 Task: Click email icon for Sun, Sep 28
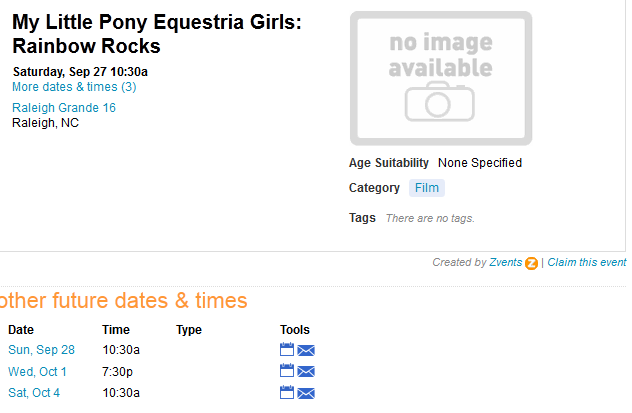coord(306,350)
